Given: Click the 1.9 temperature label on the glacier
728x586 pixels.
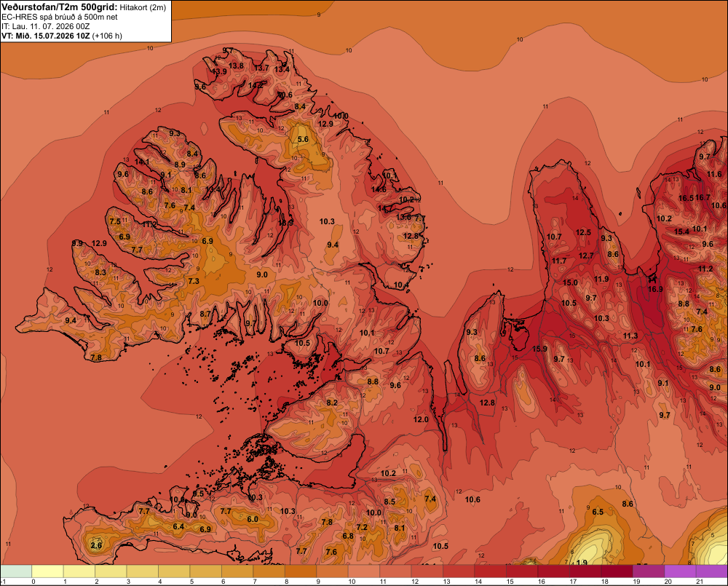Looking at the screenshot, I should [581, 562].
